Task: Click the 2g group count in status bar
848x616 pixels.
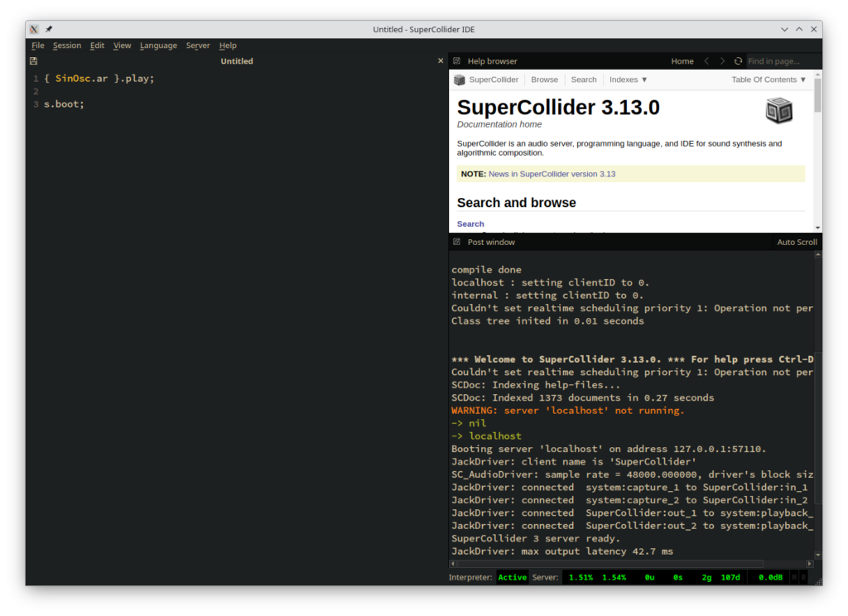Action: click(x=706, y=578)
